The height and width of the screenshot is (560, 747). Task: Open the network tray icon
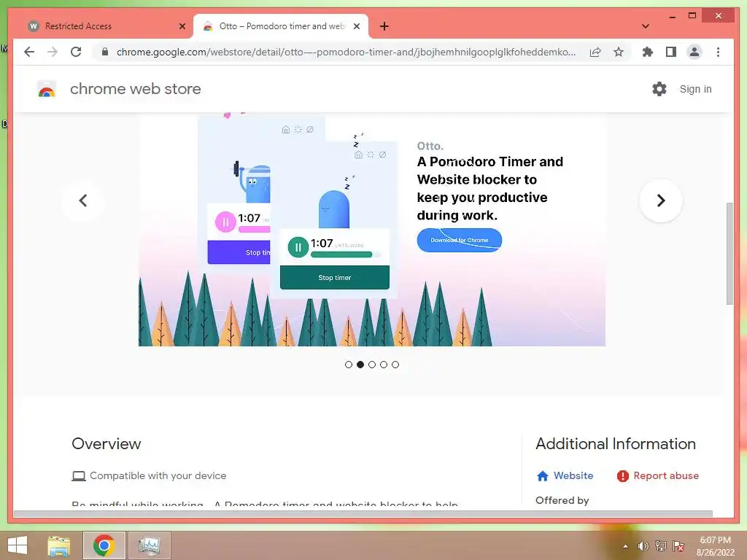(x=661, y=546)
